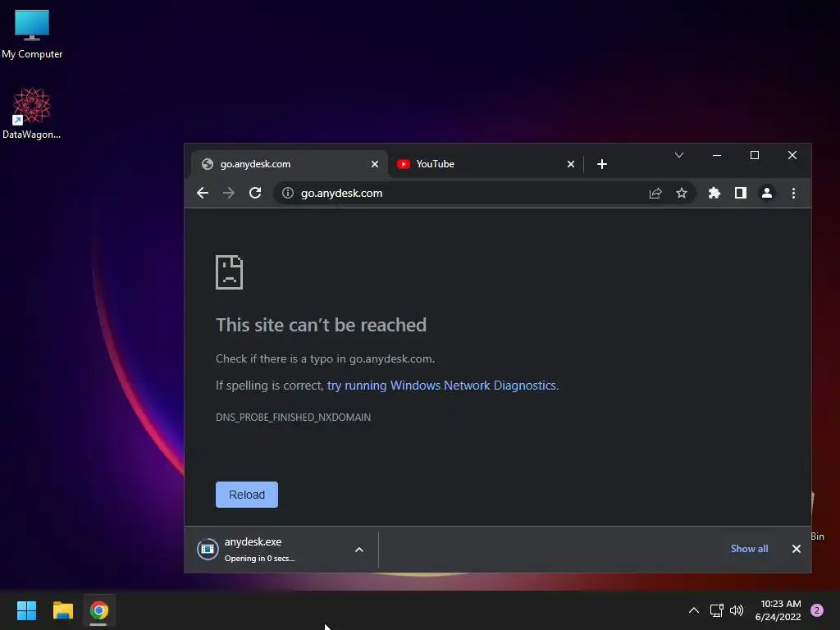The width and height of the screenshot is (840, 630).
Task: Select the go.anydesk.com tab
Action: coord(290,164)
